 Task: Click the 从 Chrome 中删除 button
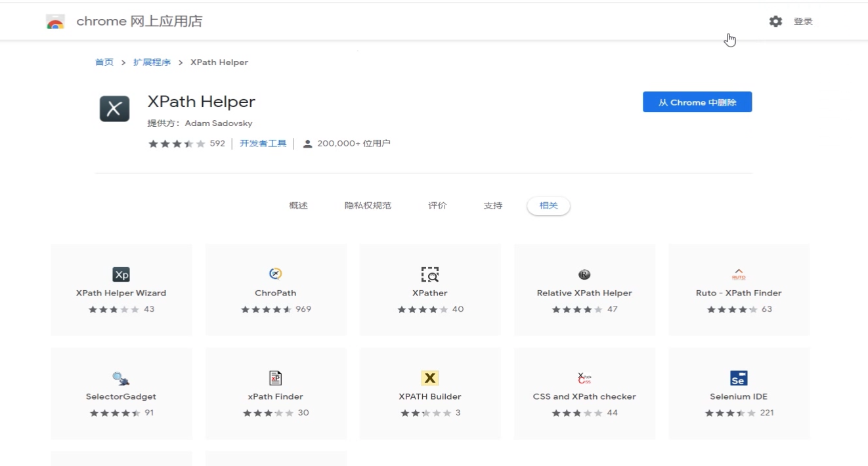tap(697, 102)
